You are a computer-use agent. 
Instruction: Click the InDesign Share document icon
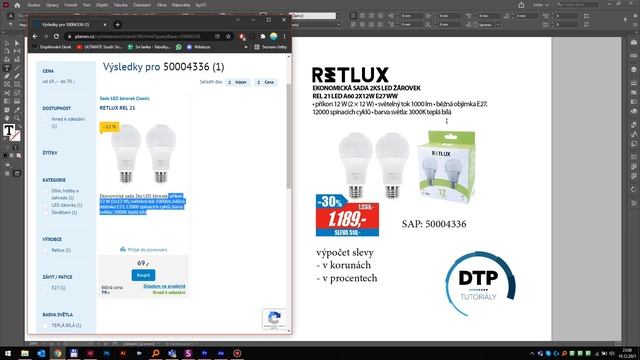[521, 5]
